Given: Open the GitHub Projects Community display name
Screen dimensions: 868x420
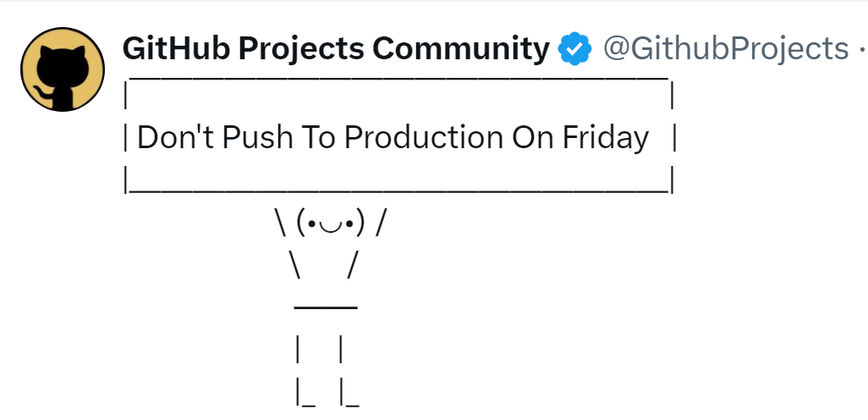Looking at the screenshot, I should tap(336, 49).
